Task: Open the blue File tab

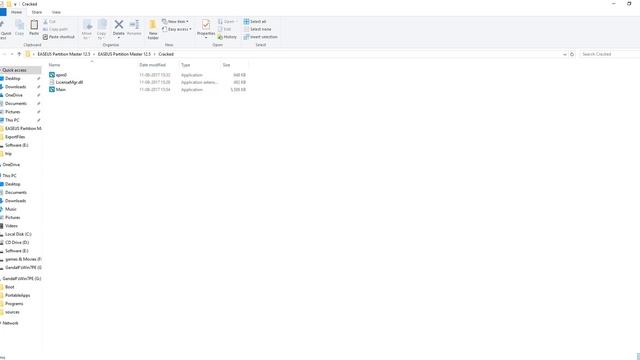Action: (x=3, y=12)
